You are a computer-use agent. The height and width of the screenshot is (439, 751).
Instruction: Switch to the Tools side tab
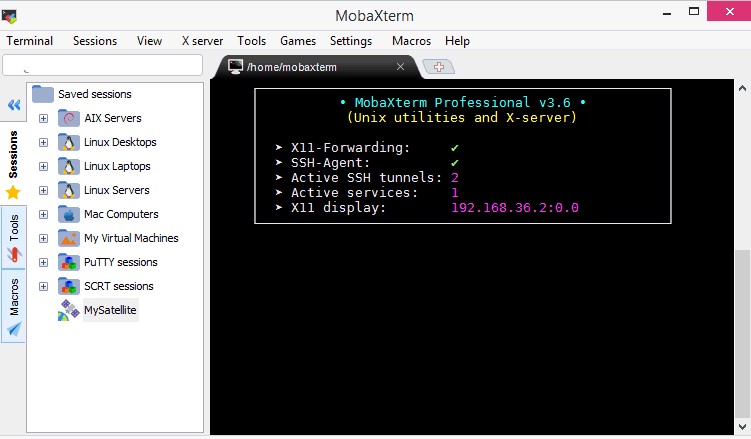point(13,238)
